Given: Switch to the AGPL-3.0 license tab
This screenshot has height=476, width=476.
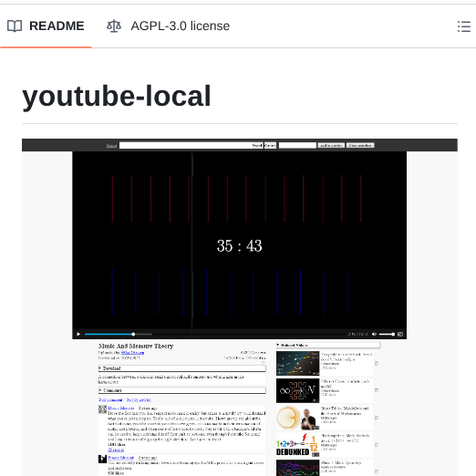Looking at the screenshot, I should (x=168, y=26).
